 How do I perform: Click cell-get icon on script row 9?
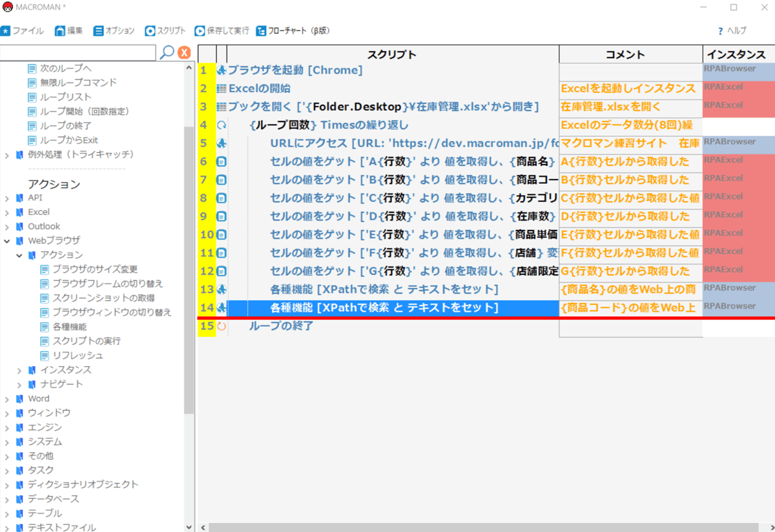coord(222,216)
